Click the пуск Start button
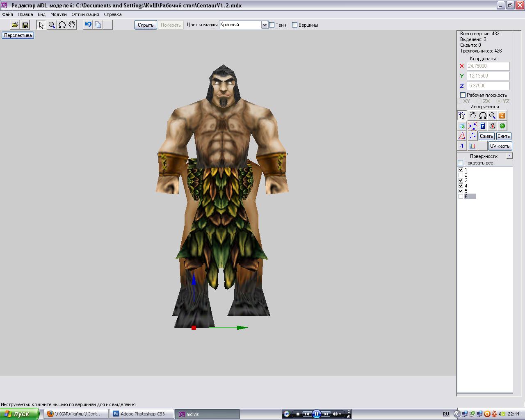Screen dimensions: 525x420 click(20, 414)
